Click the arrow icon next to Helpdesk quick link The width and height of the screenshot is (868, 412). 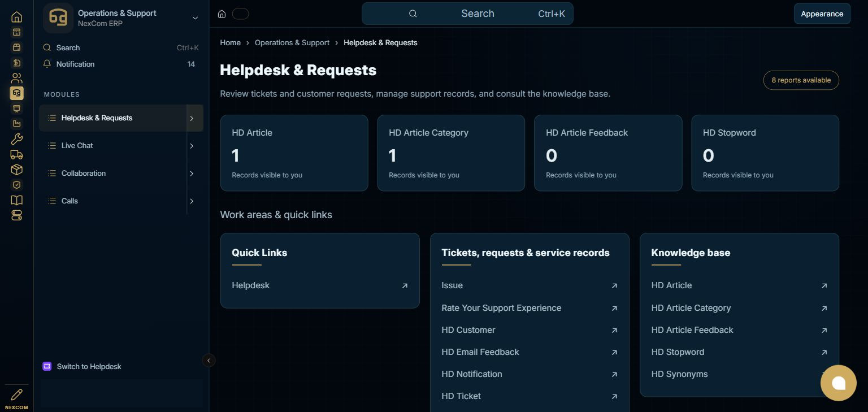(405, 286)
